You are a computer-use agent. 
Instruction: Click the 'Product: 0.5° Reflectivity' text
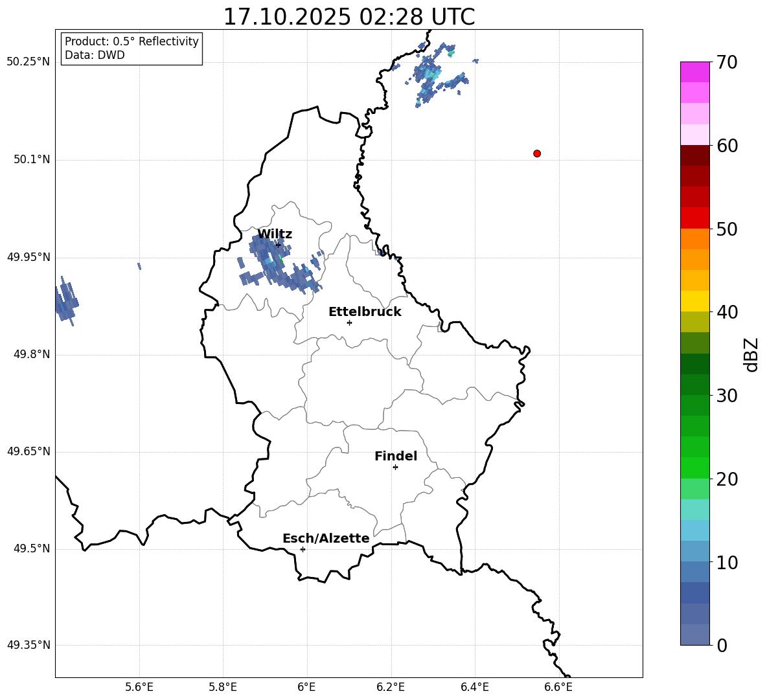[132, 41]
